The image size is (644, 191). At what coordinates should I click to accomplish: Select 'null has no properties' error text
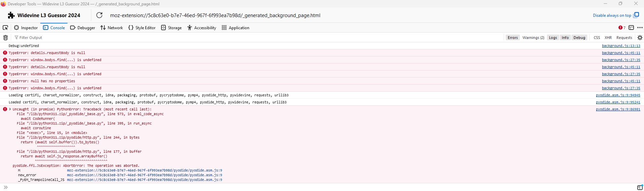tap(53, 81)
